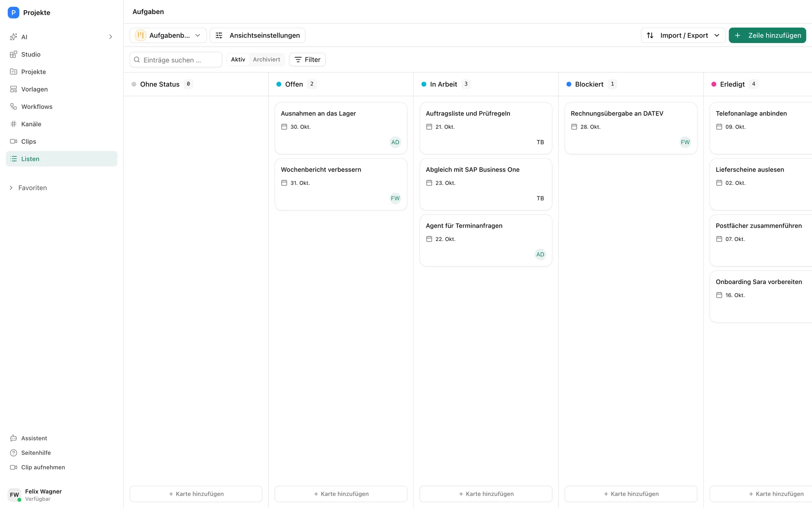Screen dimensions: 812x508
Task: Click calendar icon on Lieferscheine auslesen card
Action: point(719,183)
